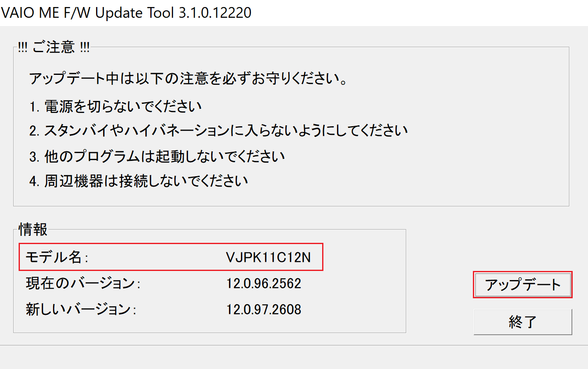Click the new version value 12.0.97.2608

click(x=264, y=309)
